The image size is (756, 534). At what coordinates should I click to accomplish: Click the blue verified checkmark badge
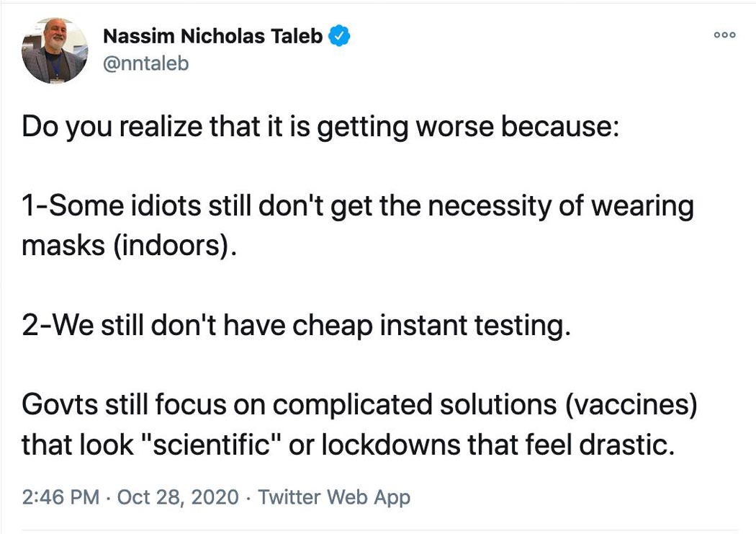point(339,36)
